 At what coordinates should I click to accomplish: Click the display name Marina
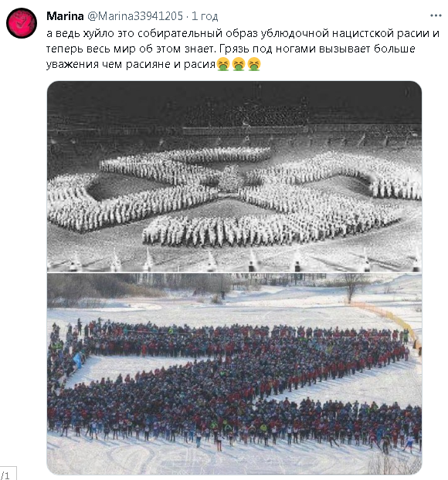coord(65,16)
